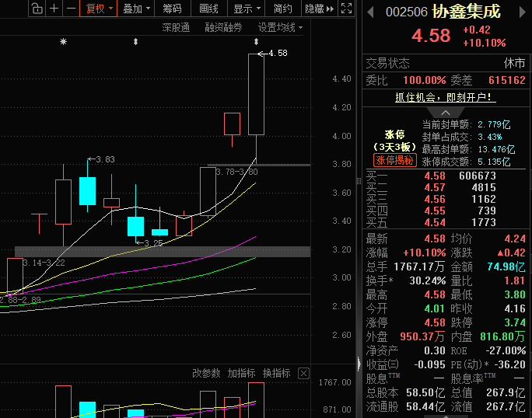Click 买二 bid row at 4.57
This screenshot has width=532, height=418.
point(446,187)
